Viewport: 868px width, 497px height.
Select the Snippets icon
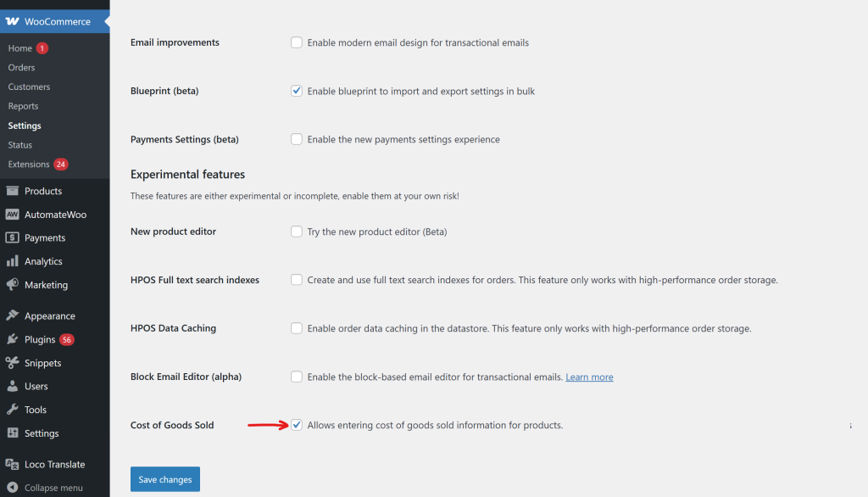pos(12,362)
